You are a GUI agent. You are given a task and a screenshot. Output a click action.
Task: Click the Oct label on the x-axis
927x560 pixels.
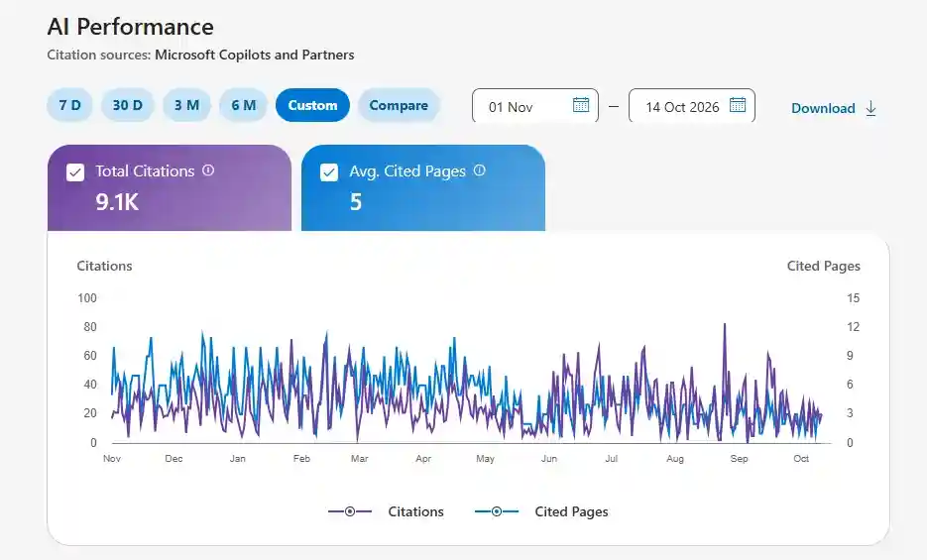click(x=801, y=458)
